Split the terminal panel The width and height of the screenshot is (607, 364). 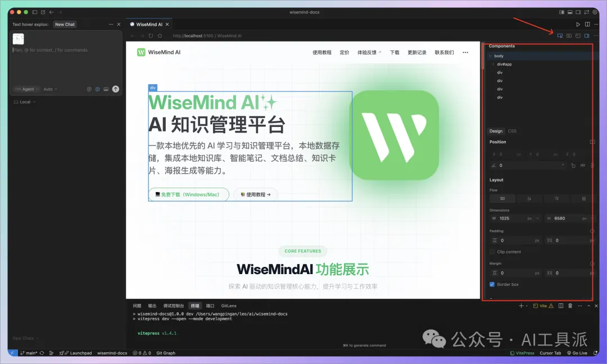click(x=561, y=306)
